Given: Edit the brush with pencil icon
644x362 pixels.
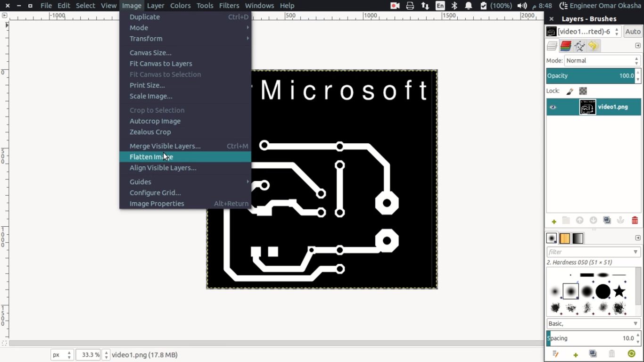Looking at the screenshot, I should [x=556, y=354].
